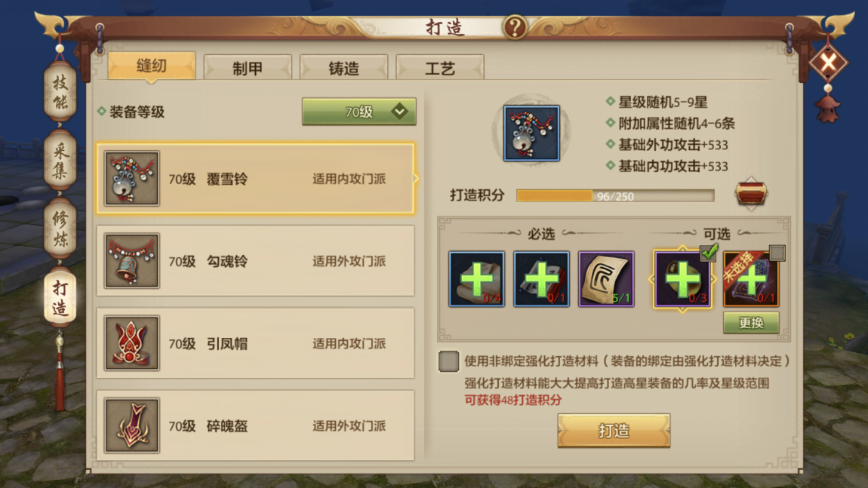The height and width of the screenshot is (488, 868).
Task: Enable 使用非绑定强化打造材料 checkbox
Action: point(448,361)
